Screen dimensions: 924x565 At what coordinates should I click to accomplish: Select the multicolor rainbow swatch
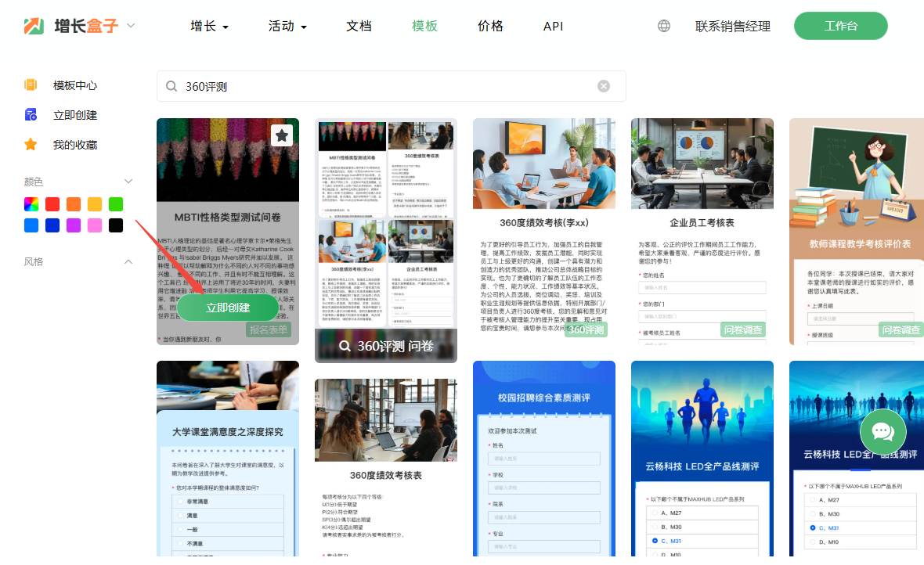(x=31, y=204)
